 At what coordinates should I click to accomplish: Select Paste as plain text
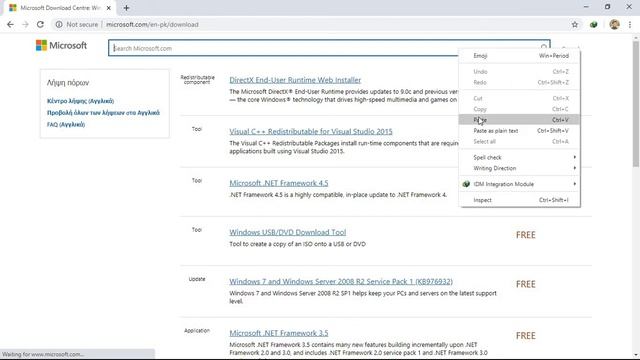[x=520, y=131]
